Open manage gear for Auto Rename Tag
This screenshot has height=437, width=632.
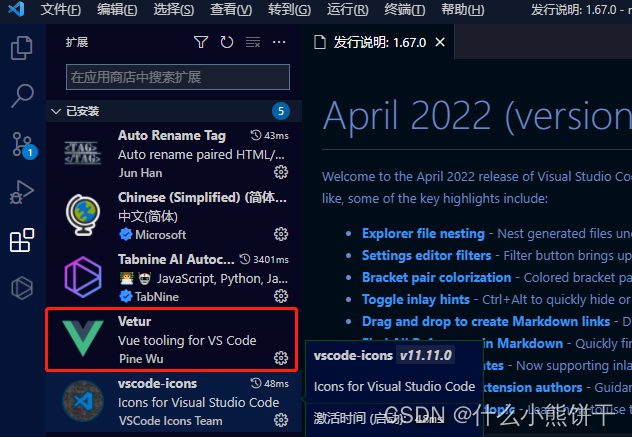281,172
